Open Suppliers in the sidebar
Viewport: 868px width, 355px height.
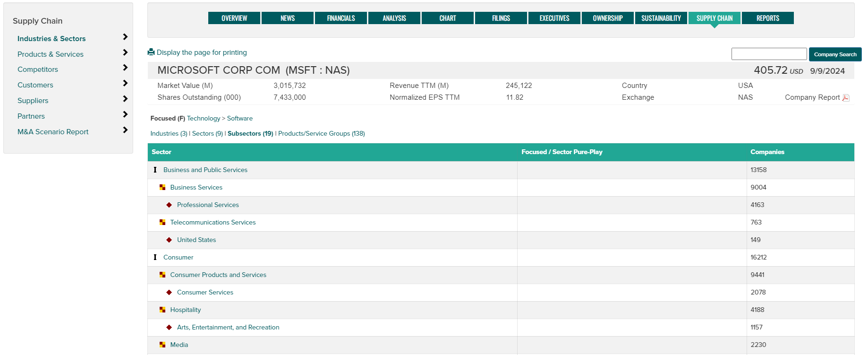tap(33, 101)
